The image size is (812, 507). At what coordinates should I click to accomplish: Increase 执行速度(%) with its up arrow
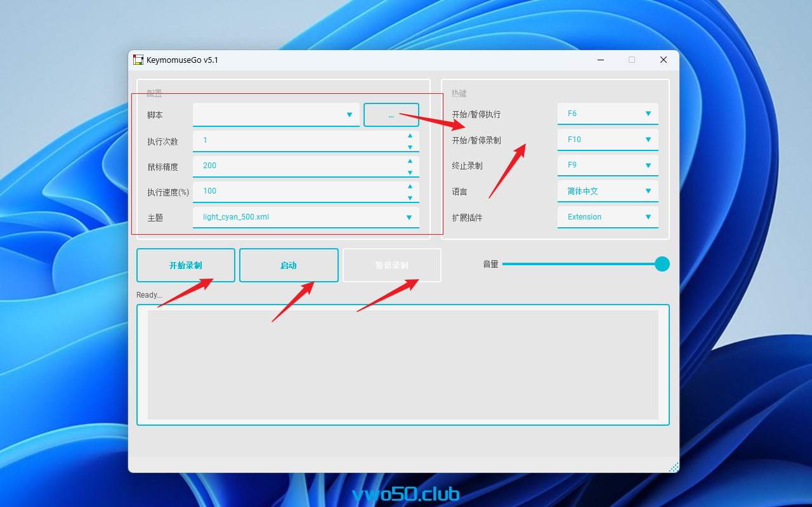[x=410, y=186]
